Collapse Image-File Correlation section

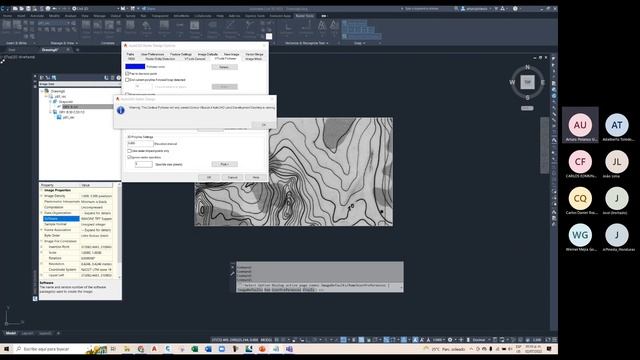(x=42, y=241)
